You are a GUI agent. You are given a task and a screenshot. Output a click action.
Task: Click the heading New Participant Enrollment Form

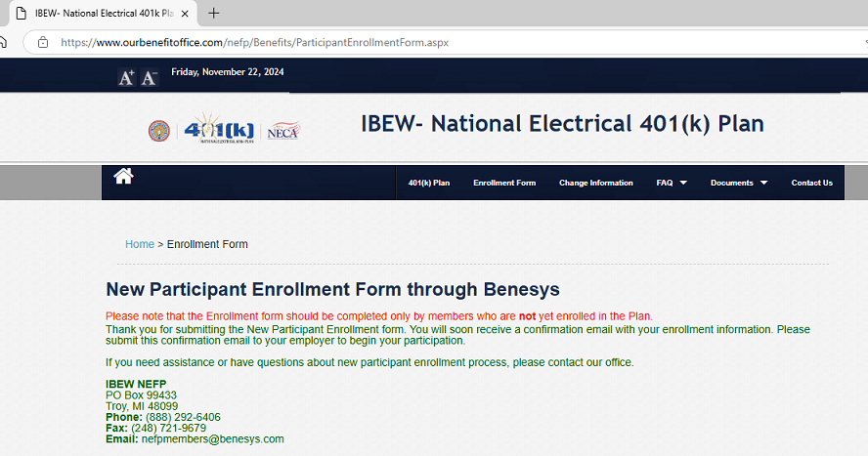(332, 290)
